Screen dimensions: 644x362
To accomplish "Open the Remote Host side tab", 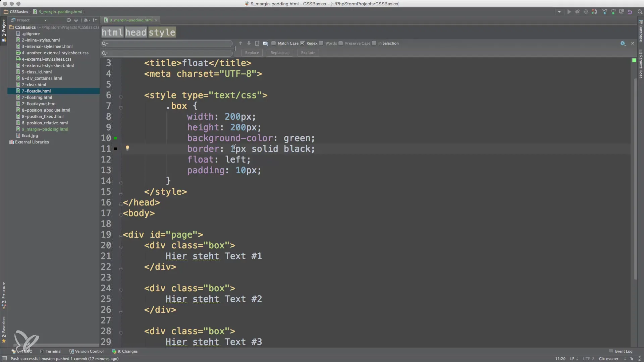I will (641, 64).
